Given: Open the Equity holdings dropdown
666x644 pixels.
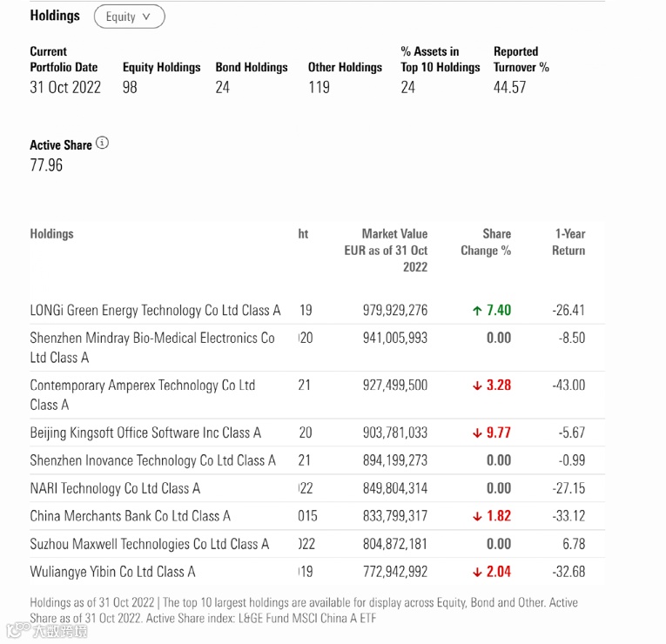Looking at the screenshot, I should coord(129,17).
